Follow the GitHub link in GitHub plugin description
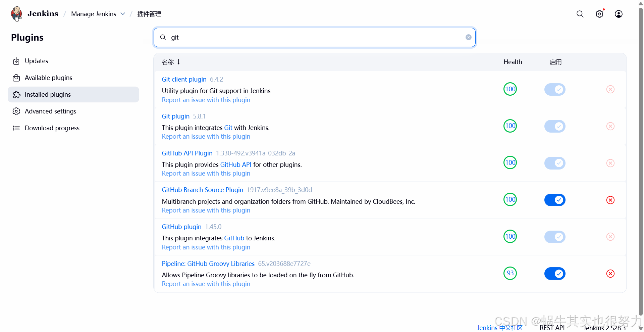The height and width of the screenshot is (332, 644). 234,238
